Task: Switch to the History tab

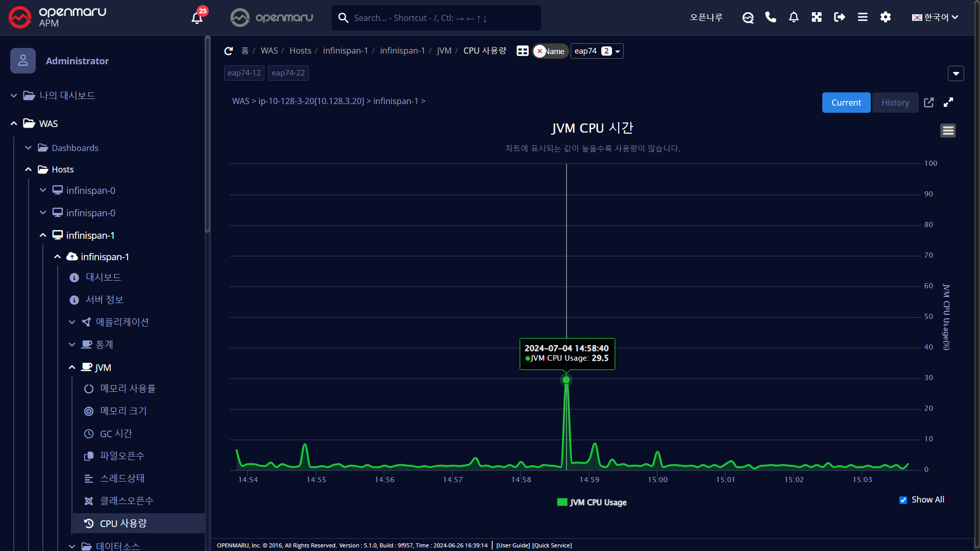Action: tap(895, 103)
